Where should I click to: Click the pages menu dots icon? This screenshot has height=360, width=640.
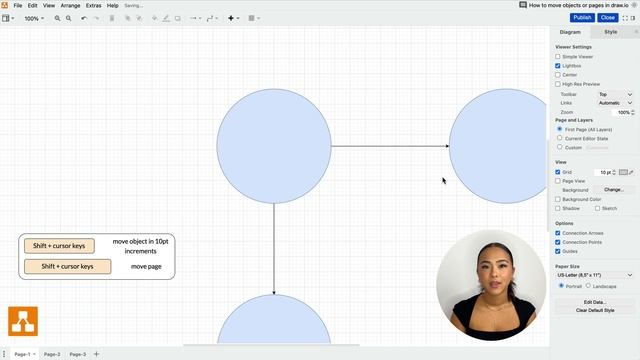(4, 354)
